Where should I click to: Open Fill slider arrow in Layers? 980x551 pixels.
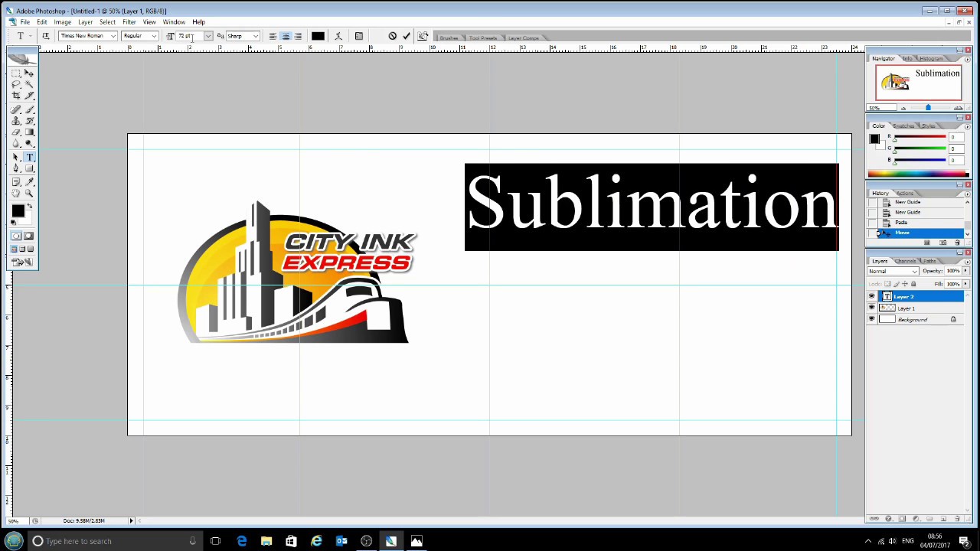click(x=966, y=284)
